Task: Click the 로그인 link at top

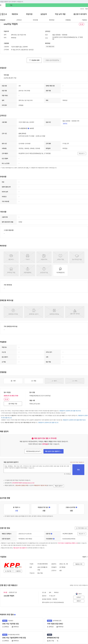Action: pyautogui.click(x=82, y=9)
